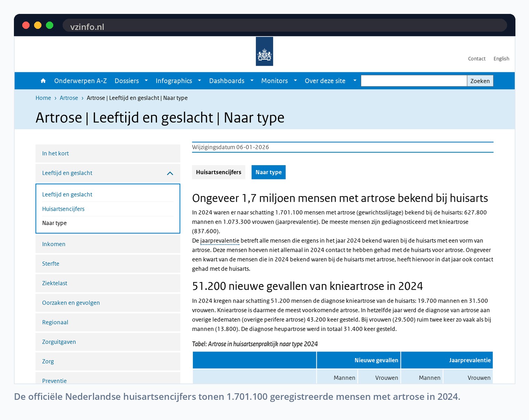529x420 pixels.
Task: Click the green maximize window button
Action: coord(50,25)
